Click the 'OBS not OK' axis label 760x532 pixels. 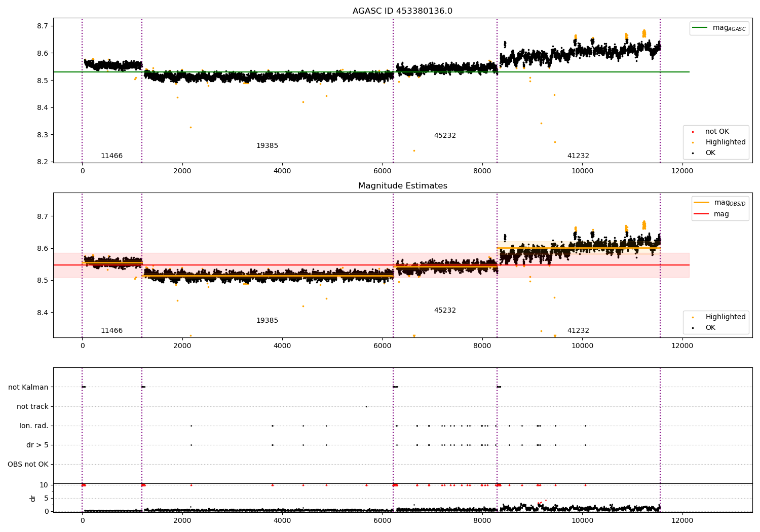[x=28, y=464]
